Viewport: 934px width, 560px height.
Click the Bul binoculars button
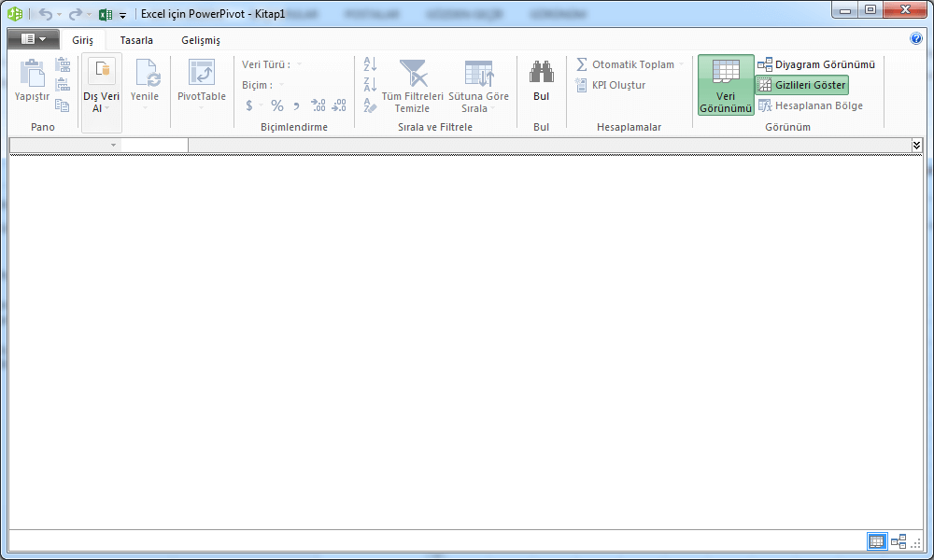point(542,80)
